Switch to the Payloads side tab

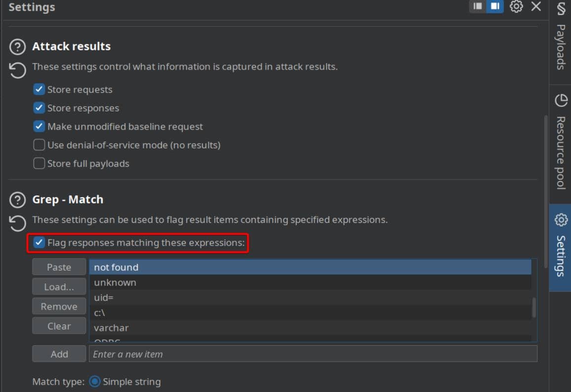[x=561, y=37]
